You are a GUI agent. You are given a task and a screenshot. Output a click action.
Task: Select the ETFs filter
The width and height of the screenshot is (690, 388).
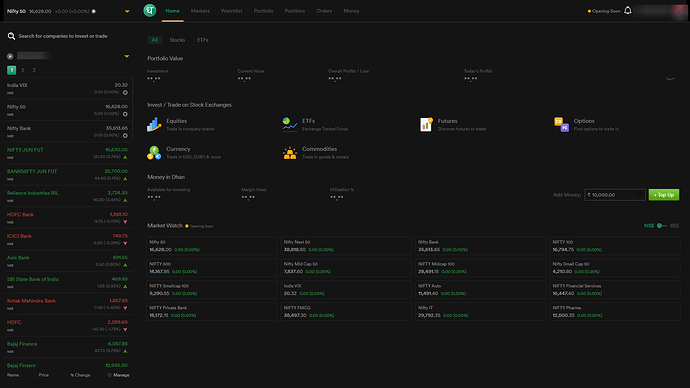[x=203, y=40]
